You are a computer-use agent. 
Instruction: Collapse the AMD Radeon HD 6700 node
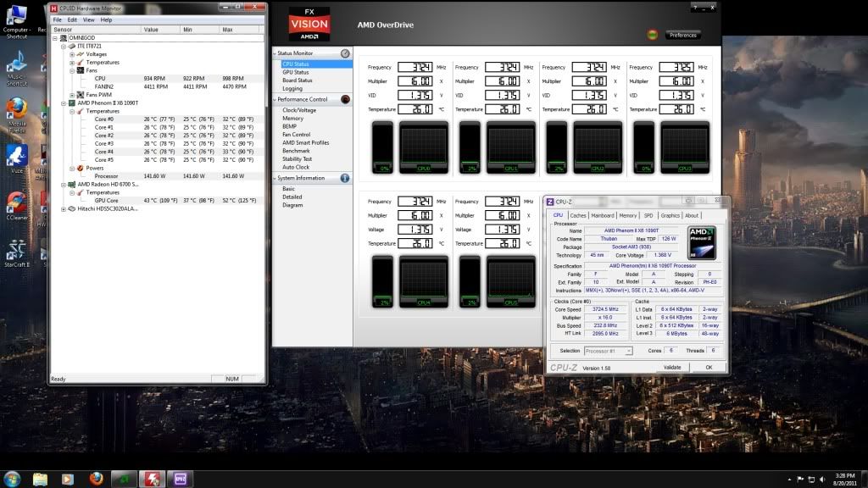64,184
